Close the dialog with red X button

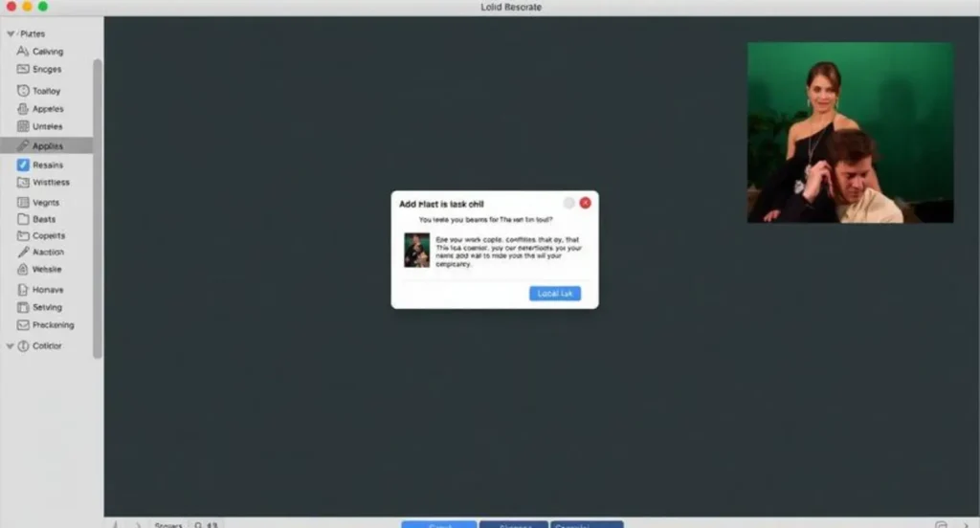pyautogui.click(x=585, y=203)
